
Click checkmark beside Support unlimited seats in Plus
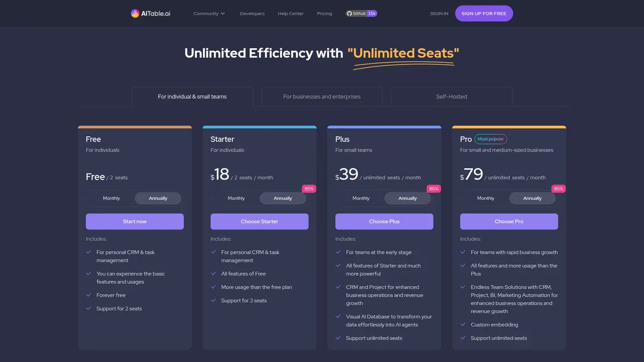point(338,338)
